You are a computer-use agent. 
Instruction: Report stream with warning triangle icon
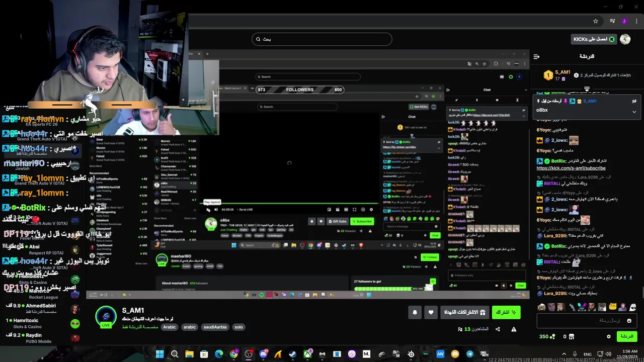point(514,329)
